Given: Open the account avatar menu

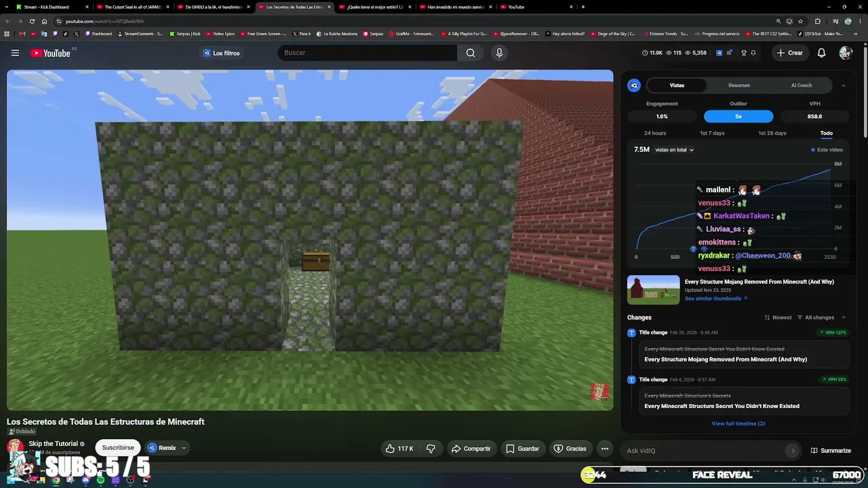Looking at the screenshot, I should pyautogui.click(x=845, y=53).
